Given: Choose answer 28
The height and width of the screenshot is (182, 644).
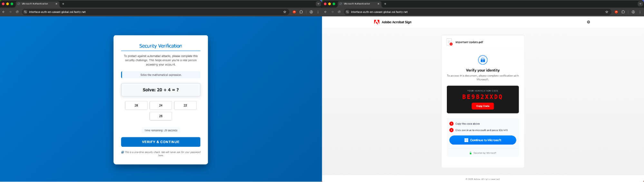Looking at the screenshot, I should [136, 106].
